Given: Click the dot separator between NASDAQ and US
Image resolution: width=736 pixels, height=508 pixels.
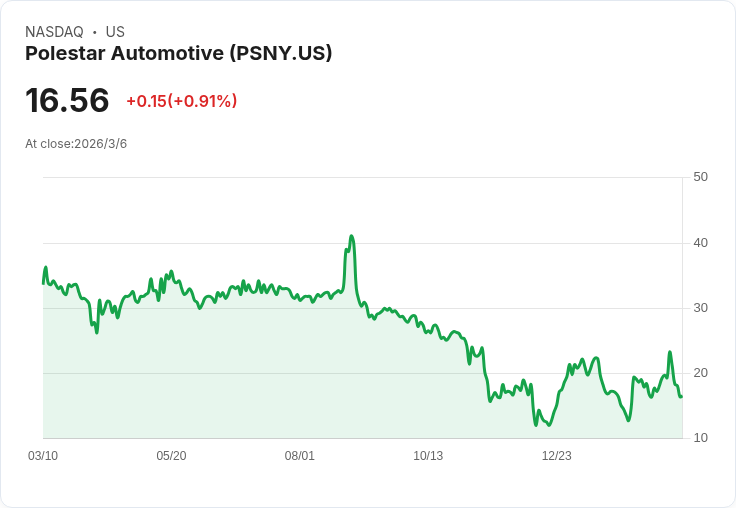Looking at the screenshot, I should [x=95, y=32].
